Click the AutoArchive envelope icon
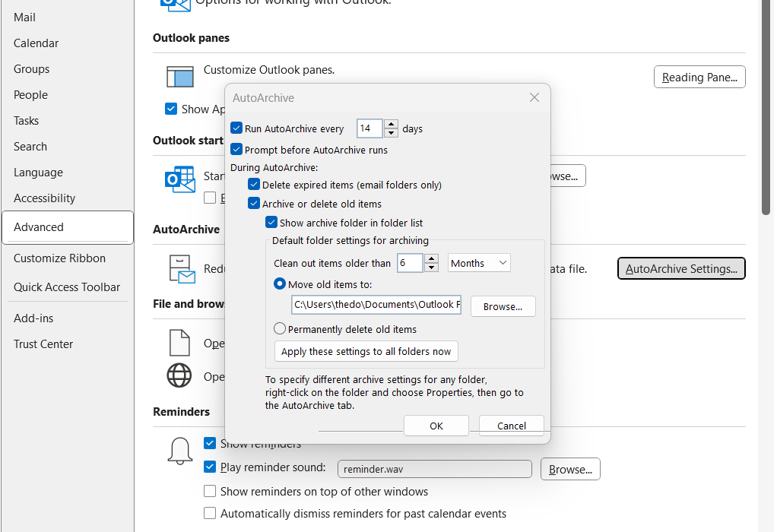The width and height of the screenshot is (777, 532). [182, 269]
